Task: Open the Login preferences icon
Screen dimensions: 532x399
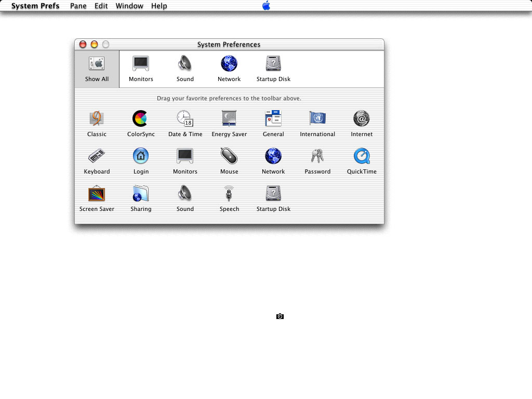Action: [141, 156]
